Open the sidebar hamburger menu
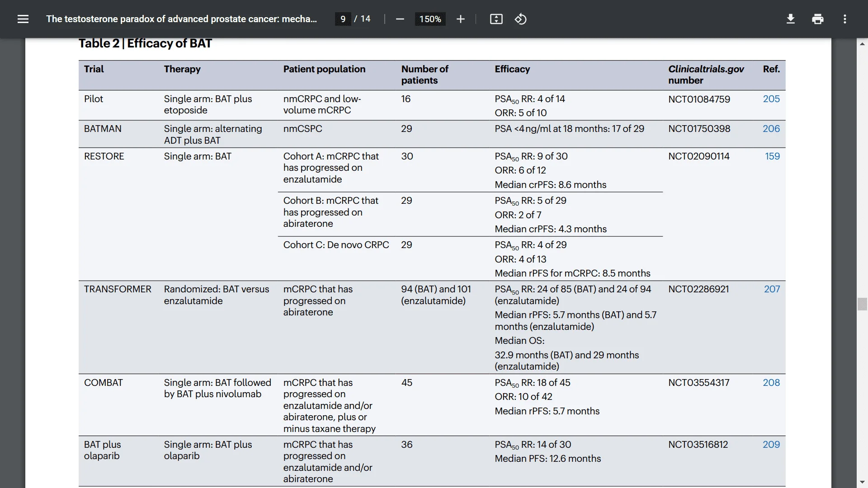Viewport: 868px width, 488px height. (23, 19)
